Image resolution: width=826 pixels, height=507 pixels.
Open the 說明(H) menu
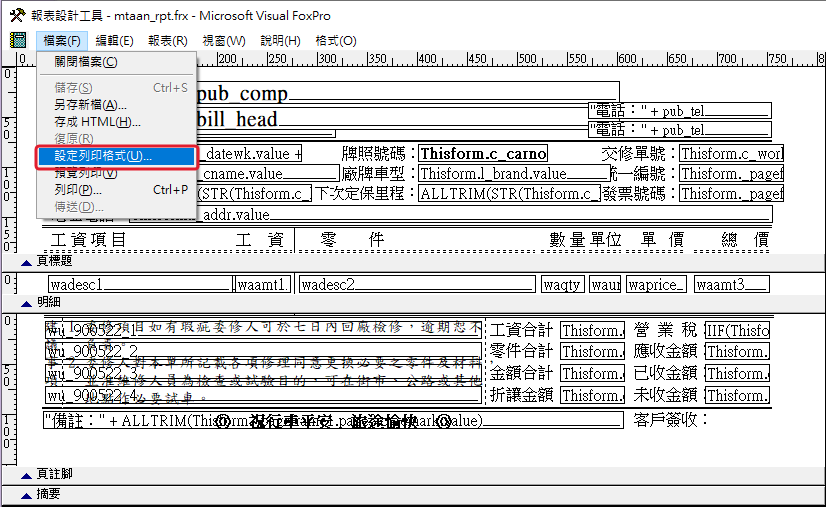pyautogui.click(x=280, y=41)
